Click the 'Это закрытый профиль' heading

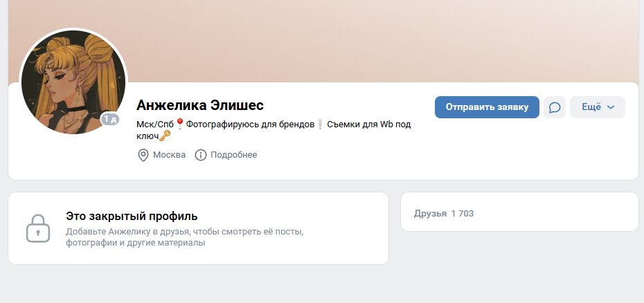pos(132,216)
